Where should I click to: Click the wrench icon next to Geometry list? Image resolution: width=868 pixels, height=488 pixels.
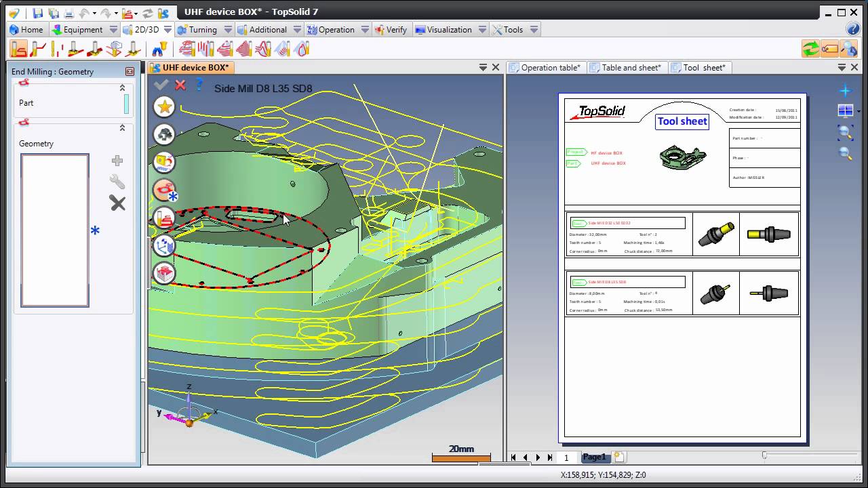click(x=117, y=181)
